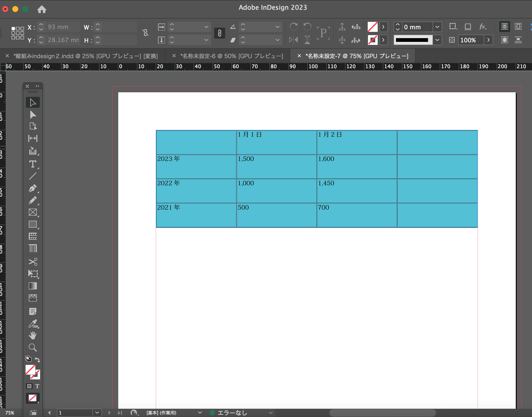The image size is (532, 417).
Task: Click the fill color swatch in toolbar
Action: click(372, 27)
